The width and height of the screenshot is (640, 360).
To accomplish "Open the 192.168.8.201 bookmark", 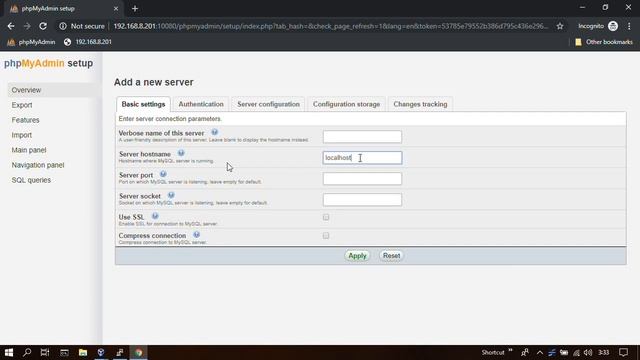I will pos(88,42).
